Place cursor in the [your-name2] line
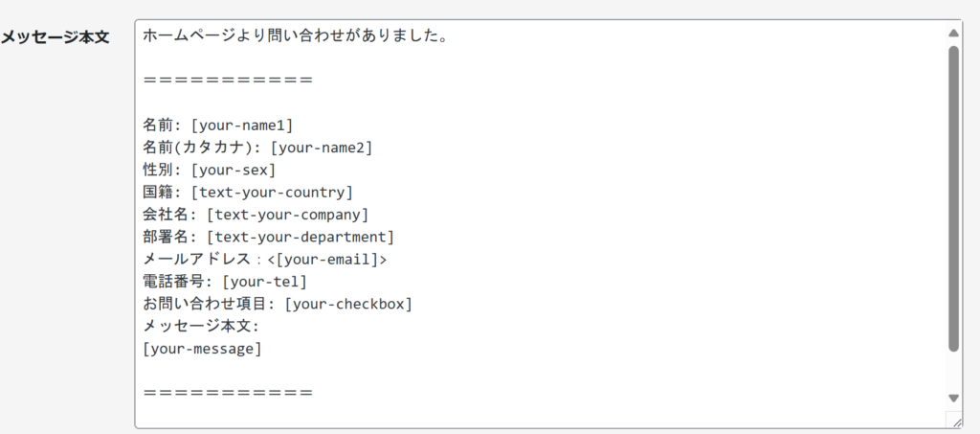Image resolution: width=980 pixels, height=434 pixels. pyautogui.click(x=257, y=148)
